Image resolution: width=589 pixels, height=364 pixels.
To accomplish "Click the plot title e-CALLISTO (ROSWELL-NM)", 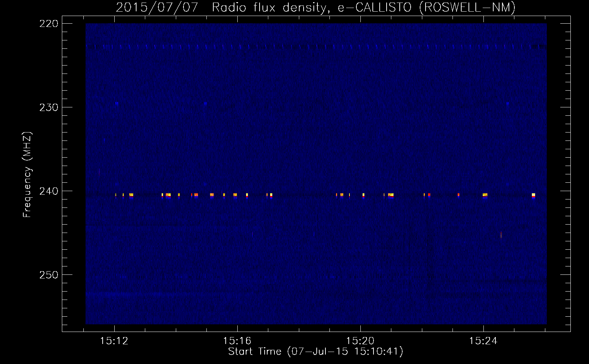I will 426,7.
